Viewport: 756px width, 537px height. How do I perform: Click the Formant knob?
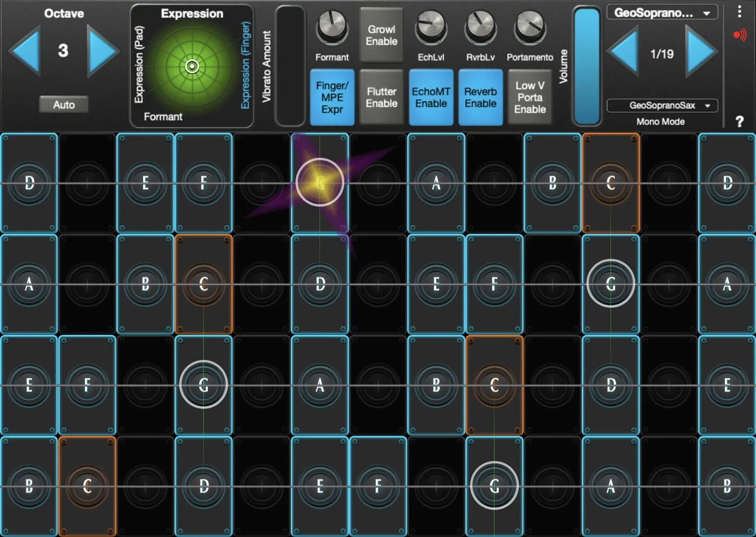pyautogui.click(x=332, y=27)
